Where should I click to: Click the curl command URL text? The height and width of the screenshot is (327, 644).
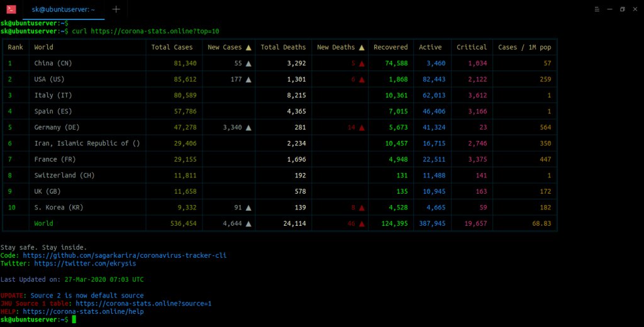[x=155, y=31]
